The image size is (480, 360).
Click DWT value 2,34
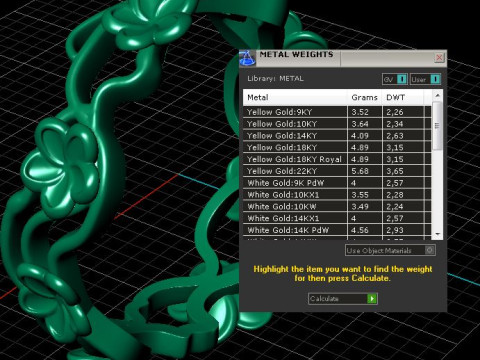395,124
